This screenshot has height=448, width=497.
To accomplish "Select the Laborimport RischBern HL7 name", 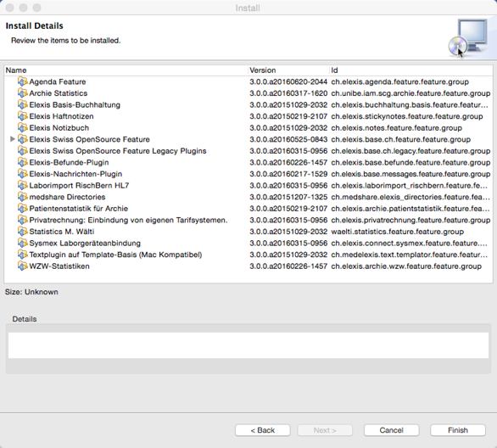I will (79, 186).
